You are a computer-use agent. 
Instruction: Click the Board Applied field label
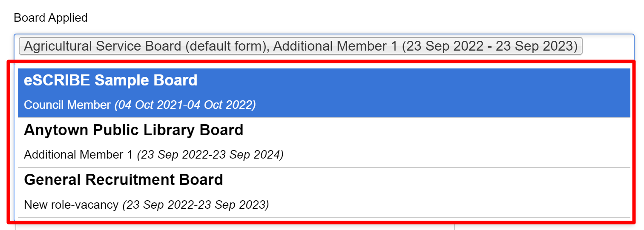(51, 18)
